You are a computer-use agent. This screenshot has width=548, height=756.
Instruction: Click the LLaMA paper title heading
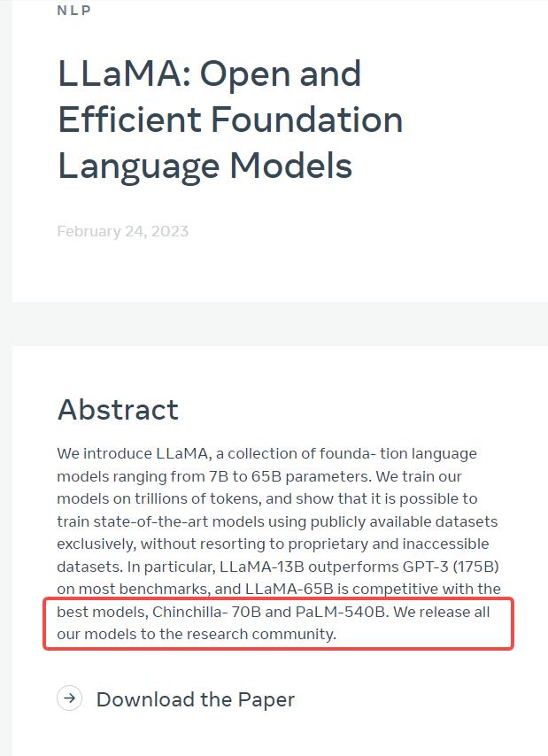pyautogui.click(x=210, y=73)
